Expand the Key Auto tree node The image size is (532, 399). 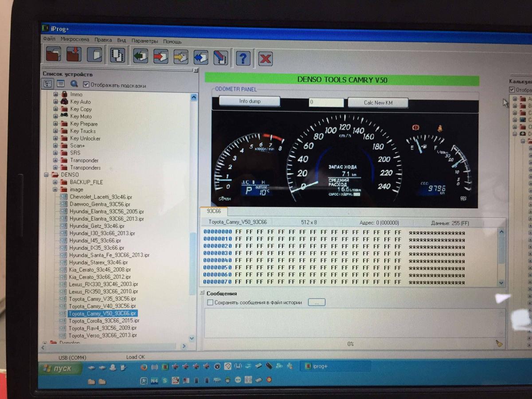(x=55, y=102)
